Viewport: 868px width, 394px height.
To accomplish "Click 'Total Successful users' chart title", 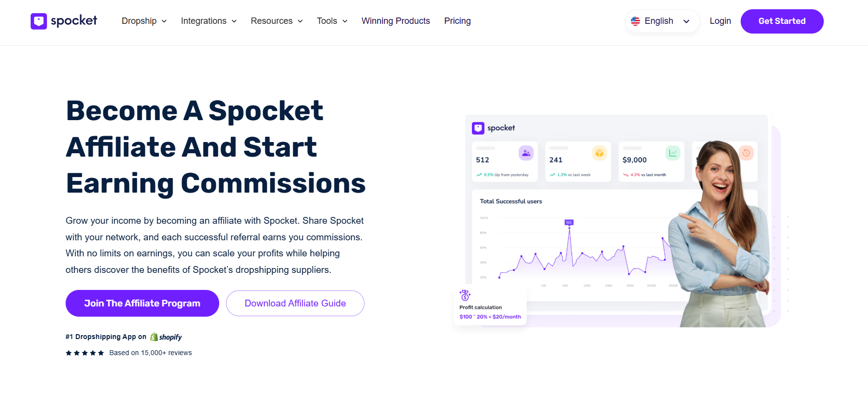I will click(511, 201).
